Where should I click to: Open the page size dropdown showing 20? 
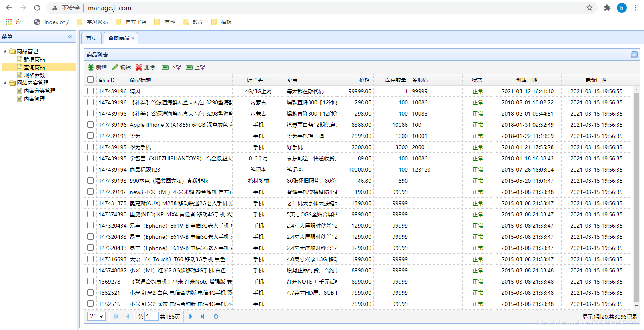point(96,316)
